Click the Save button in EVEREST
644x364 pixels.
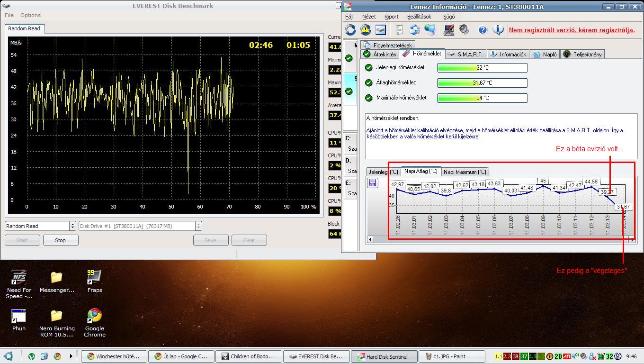pos(211,240)
